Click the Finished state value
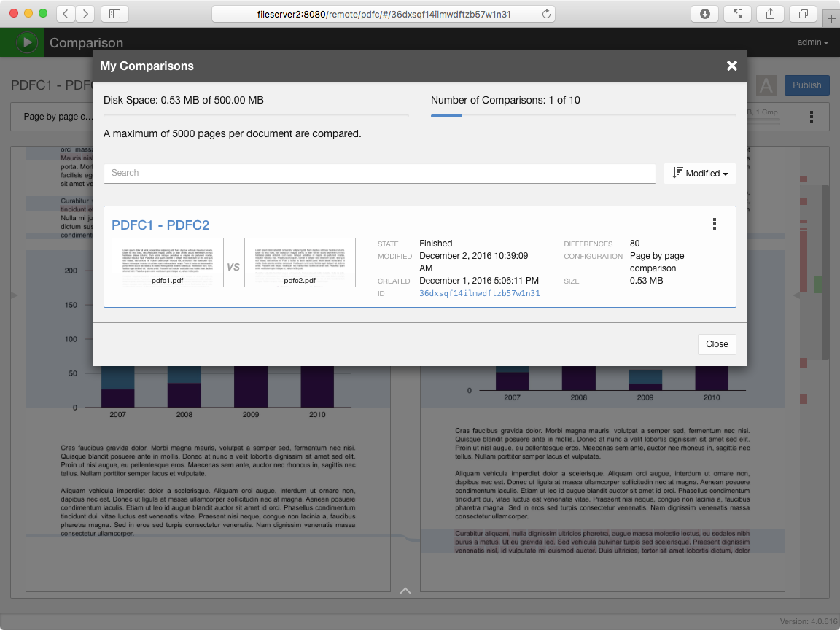Image resolution: width=840 pixels, height=630 pixels. [435, 244]
